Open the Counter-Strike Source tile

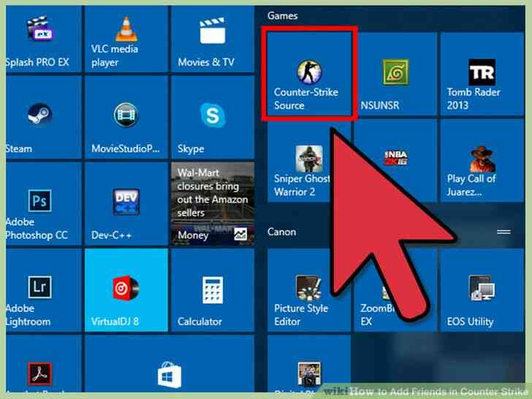tap(309, 73)
